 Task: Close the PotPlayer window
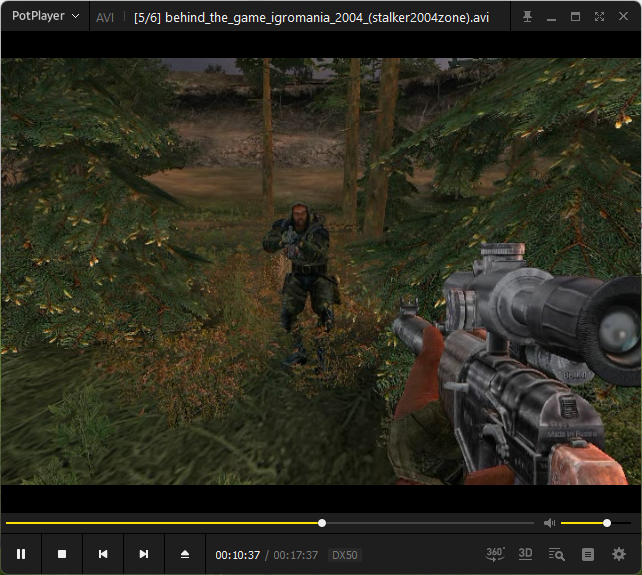(623, 16)
